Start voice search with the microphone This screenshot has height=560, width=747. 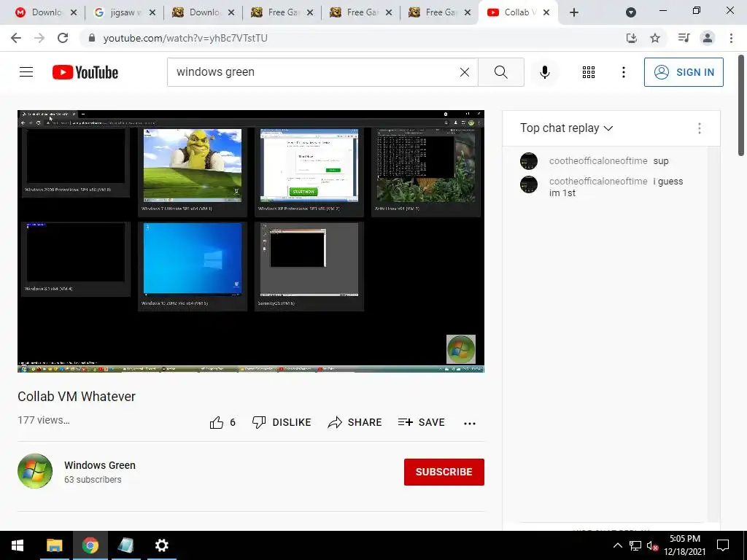[544, 72]
